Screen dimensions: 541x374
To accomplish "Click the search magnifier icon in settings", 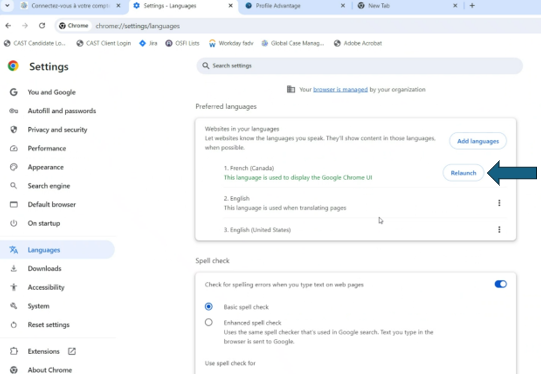I will click(x=206, y=66).
